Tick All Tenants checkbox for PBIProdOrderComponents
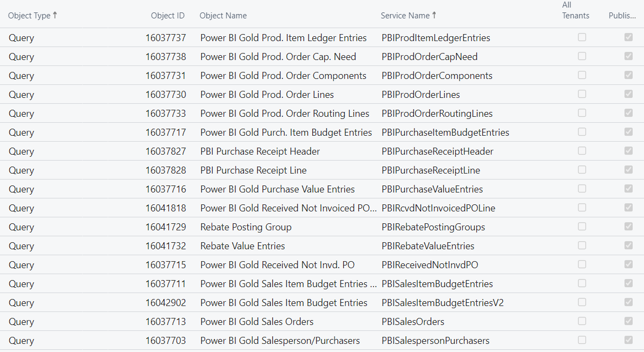644x352 pixels. [582, 75]
